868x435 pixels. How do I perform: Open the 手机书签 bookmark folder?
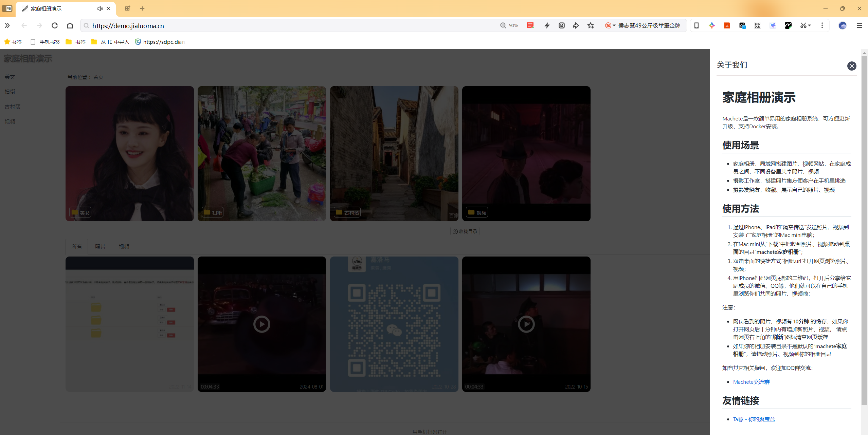coord(46,42)
